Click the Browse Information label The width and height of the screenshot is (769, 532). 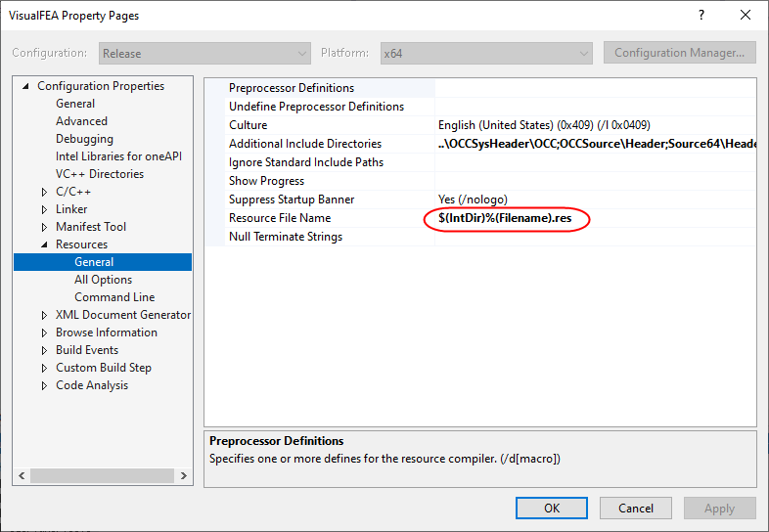pos(107,332)
